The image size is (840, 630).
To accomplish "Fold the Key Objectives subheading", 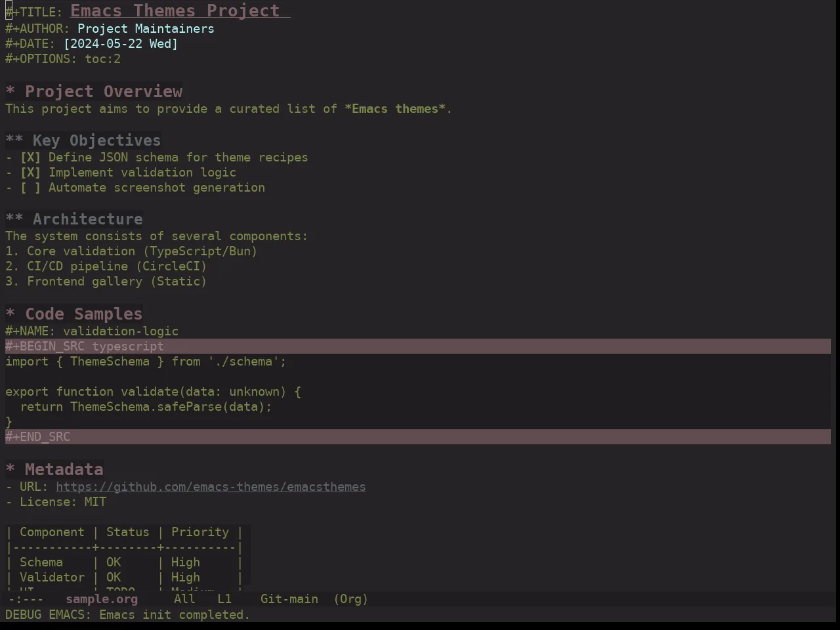I will (14, 140).
